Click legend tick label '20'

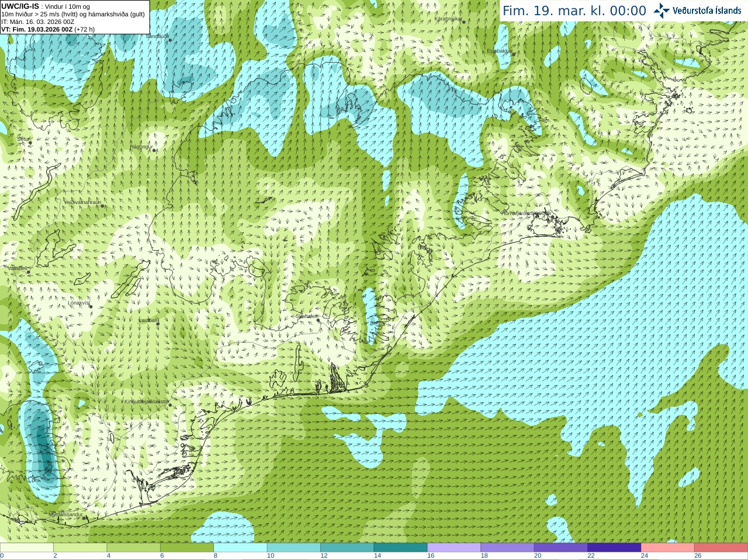pyautogui.click(x=538, y=556)
